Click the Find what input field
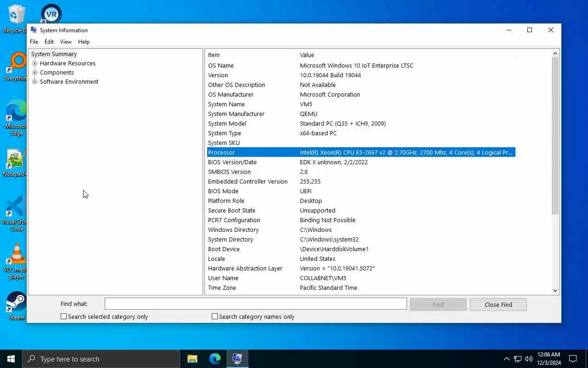The width and height of the screenshot is (588, 368). tap(256, 304)
